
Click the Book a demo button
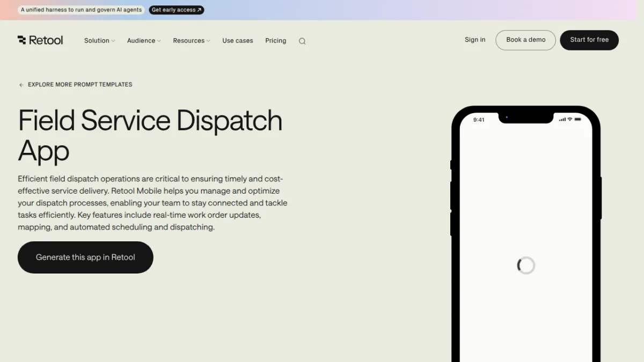point(525,40)
